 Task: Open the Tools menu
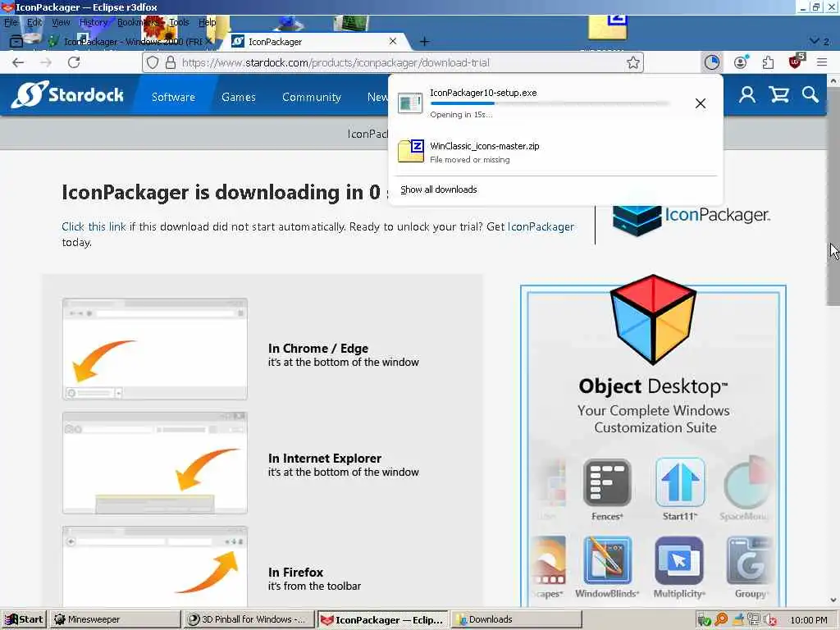pos(179,22)
